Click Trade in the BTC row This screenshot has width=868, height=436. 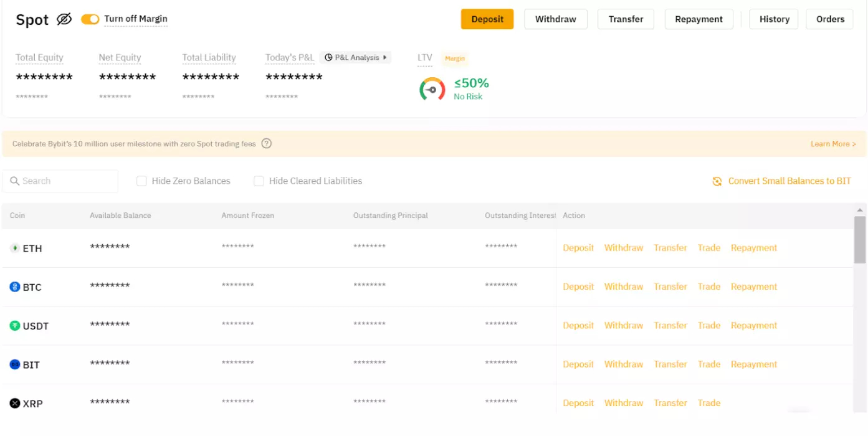[x=709, y=287]
